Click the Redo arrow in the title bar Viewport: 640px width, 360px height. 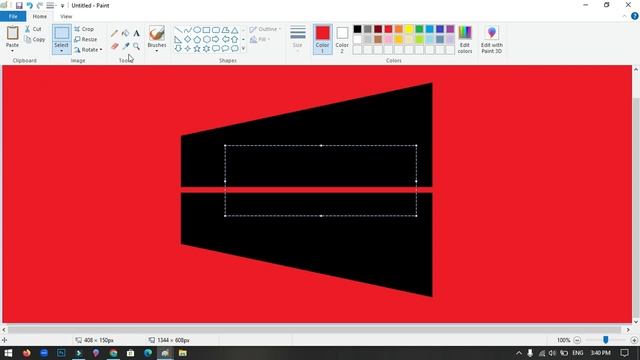(40, 5)
